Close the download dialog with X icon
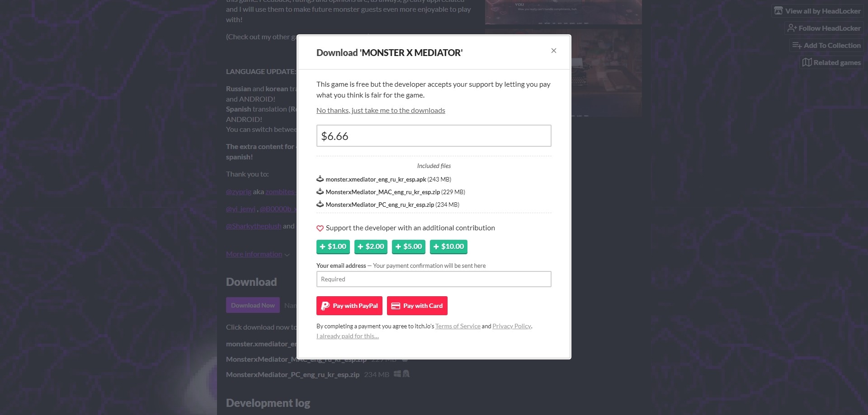 coord(553,51)
